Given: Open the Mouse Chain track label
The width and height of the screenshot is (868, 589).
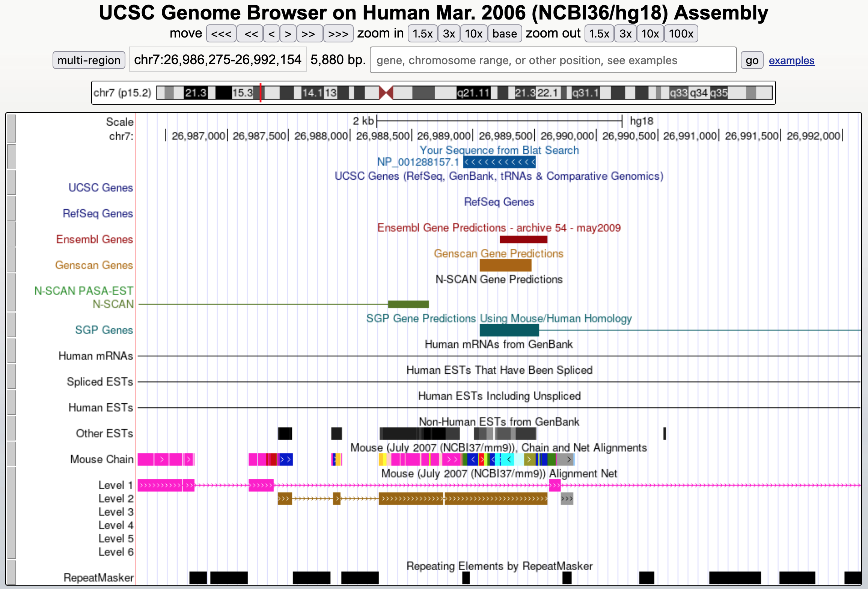Looking at the screenshot, I should pyautogui.click(x=102, y=460).
